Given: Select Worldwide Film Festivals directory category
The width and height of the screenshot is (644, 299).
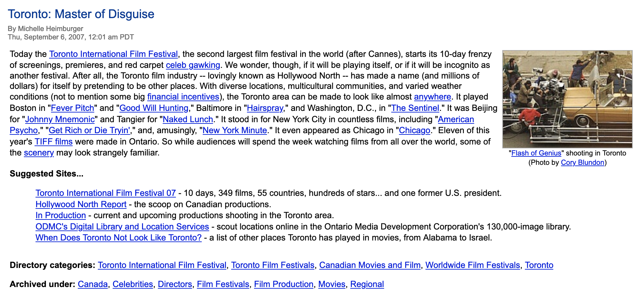Looking at the screenshot, I should point(472,265).
